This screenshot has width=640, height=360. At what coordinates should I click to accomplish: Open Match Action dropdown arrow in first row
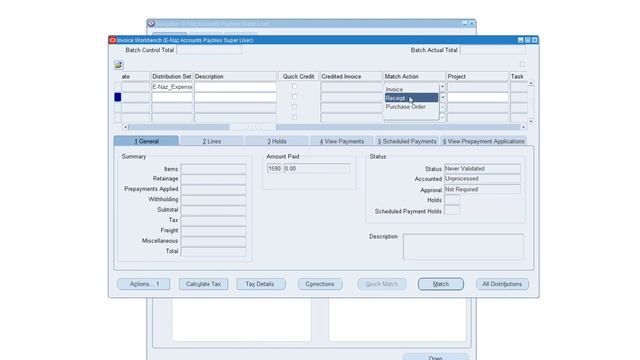coord(442,87)
